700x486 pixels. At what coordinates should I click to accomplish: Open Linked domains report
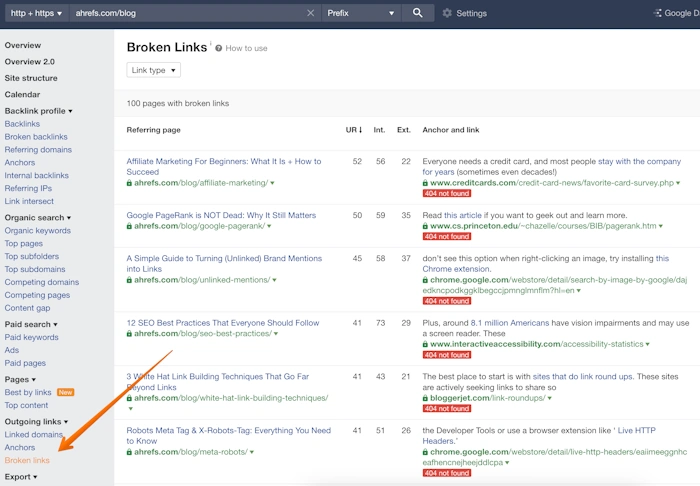pos(33,434)
